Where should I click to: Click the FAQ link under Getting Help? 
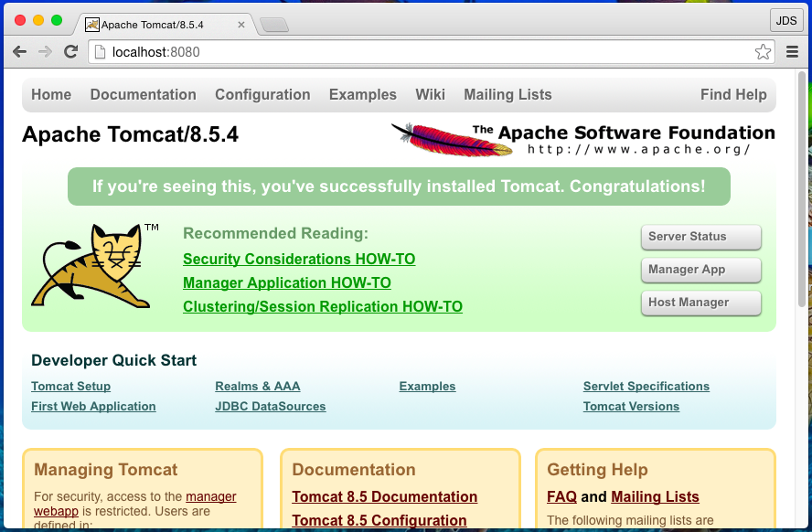tap(561, 496)
